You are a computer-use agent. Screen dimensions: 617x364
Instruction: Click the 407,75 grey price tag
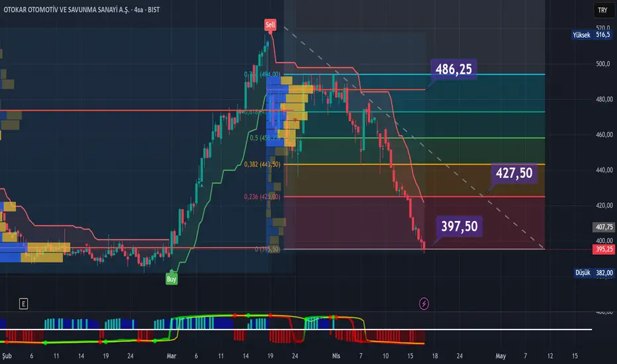coord(604,227)
